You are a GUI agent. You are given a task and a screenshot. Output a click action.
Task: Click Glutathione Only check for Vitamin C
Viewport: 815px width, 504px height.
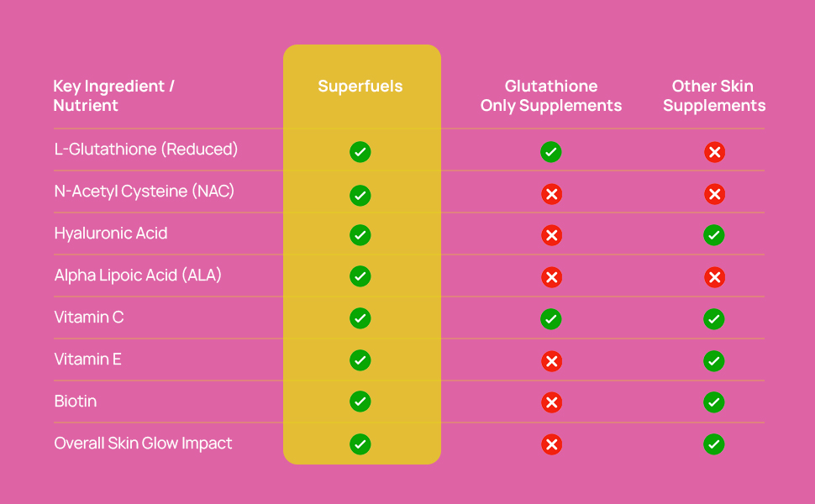551,318
